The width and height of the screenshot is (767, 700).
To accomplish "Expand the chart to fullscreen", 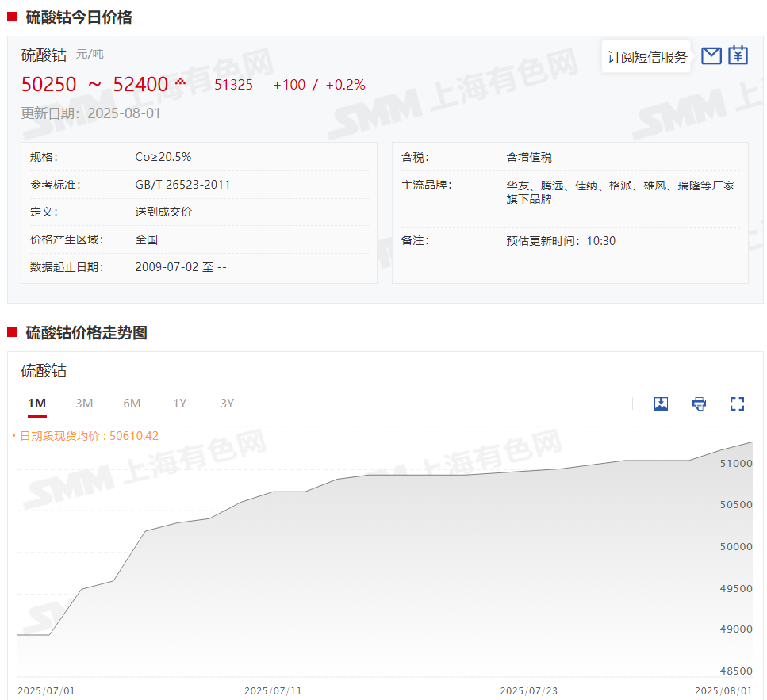I will coord(737,404).
